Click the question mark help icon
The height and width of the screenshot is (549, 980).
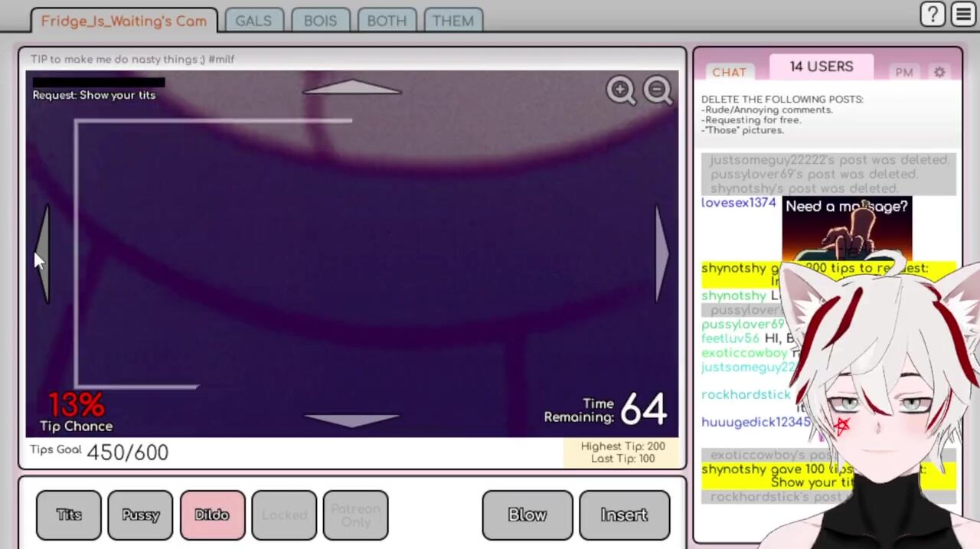[933, 15]
